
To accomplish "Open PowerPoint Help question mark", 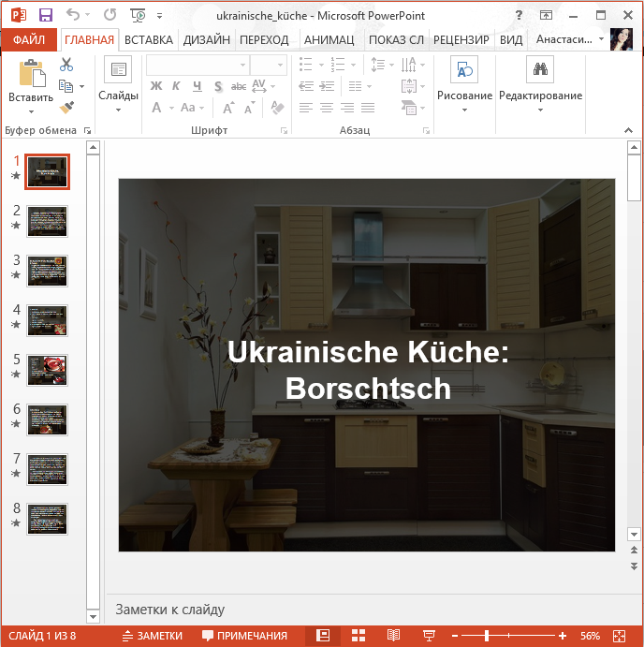I will point(519,15).
